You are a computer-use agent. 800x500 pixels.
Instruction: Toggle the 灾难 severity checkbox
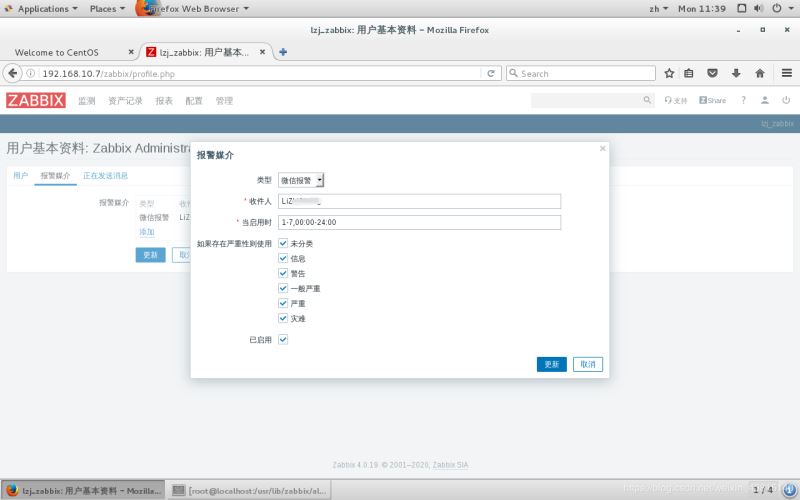click(x=283, y=318)
